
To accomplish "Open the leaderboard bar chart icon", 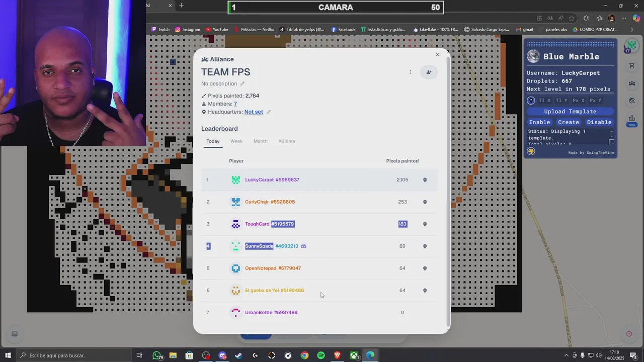I will click(x=632, y=119).
